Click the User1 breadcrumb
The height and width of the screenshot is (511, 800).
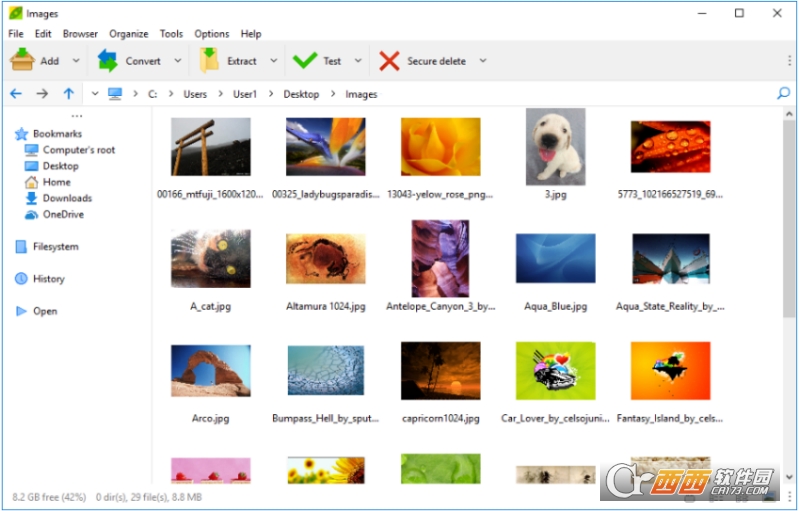245,94
